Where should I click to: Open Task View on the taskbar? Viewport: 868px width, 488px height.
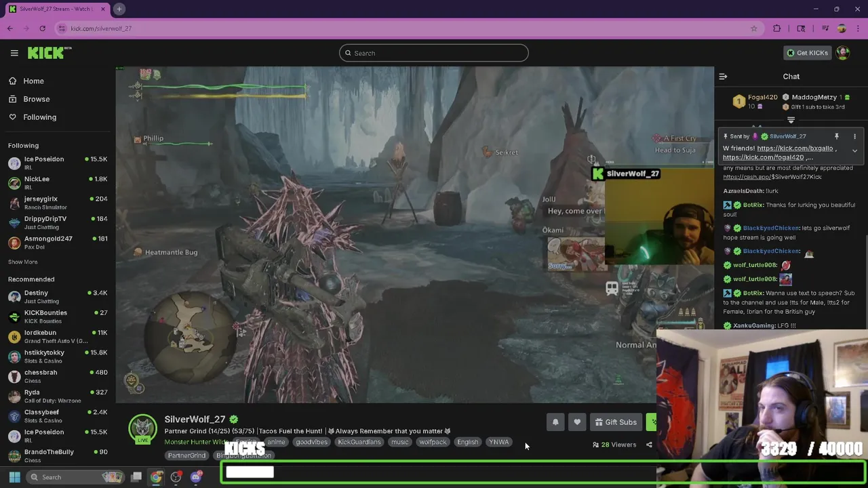click(x=136, y=477)
